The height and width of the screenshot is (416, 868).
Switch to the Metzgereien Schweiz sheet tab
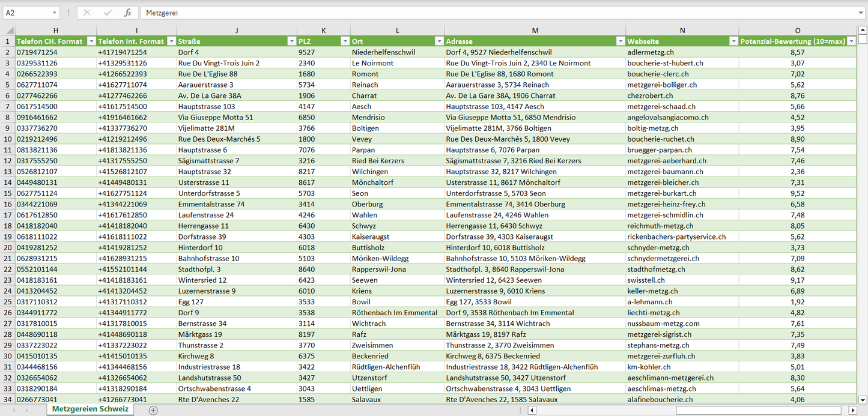point(90,409)
